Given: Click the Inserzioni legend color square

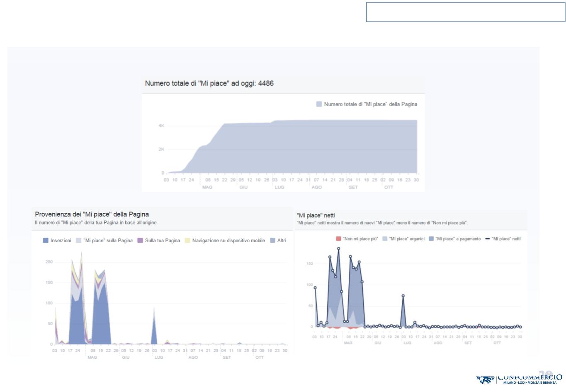Looking at the screenshot, I should click(x=46, y=241).
